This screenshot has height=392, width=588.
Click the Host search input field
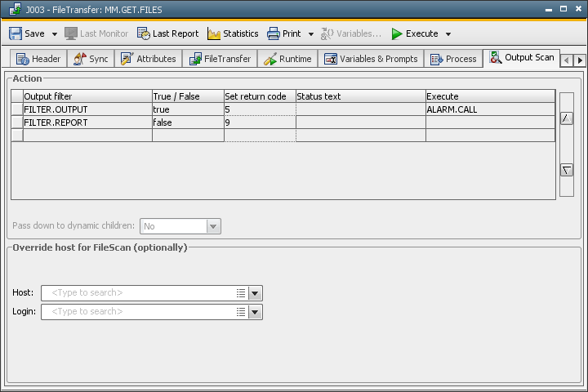(x=139, y=293)
